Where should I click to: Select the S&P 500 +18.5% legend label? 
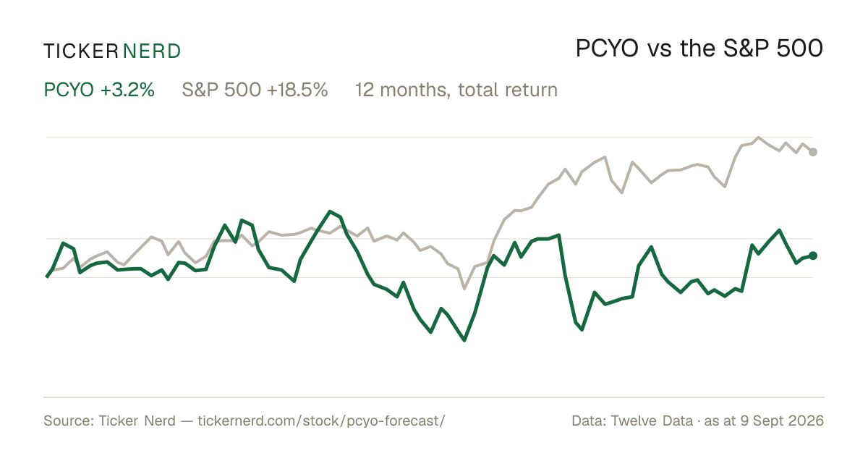(x=255, y=90)
